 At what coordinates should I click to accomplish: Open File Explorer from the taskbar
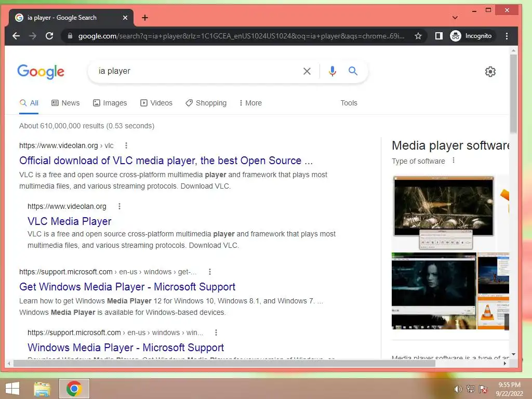pos(42,389)
